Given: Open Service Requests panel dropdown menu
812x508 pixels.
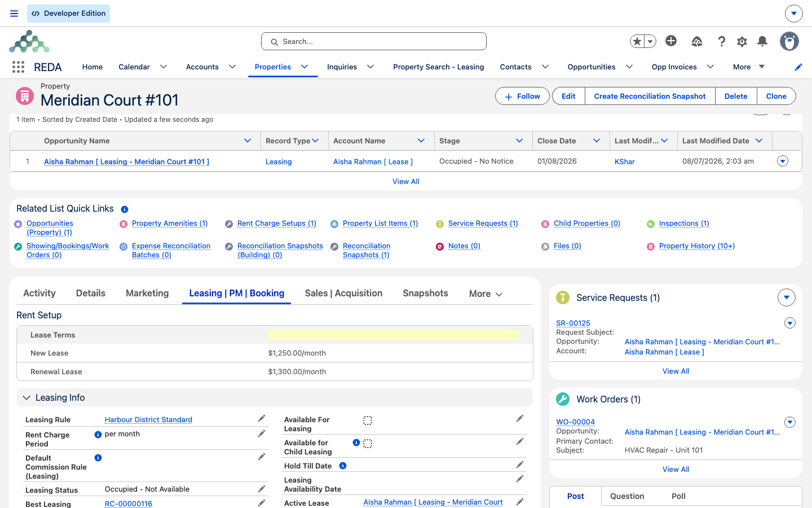Looking at the screenshot, I should pyautogui.click(x=787, y=297).
